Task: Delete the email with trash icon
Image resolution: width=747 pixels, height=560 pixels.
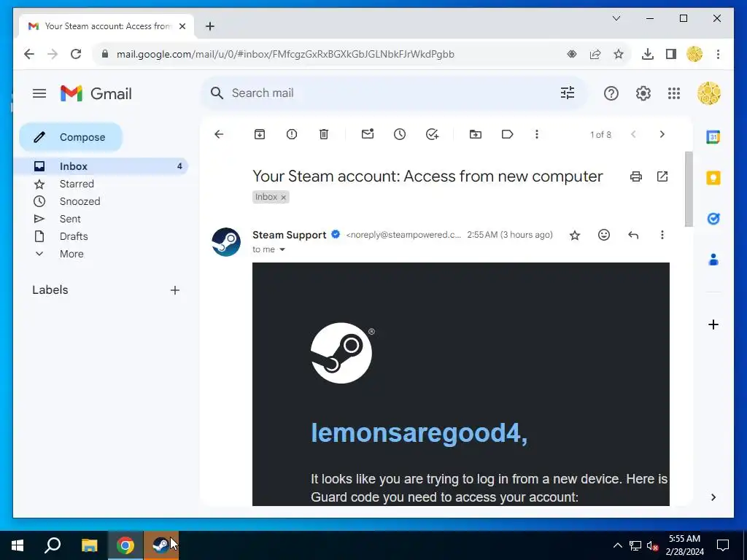Action: coord(324,134)
